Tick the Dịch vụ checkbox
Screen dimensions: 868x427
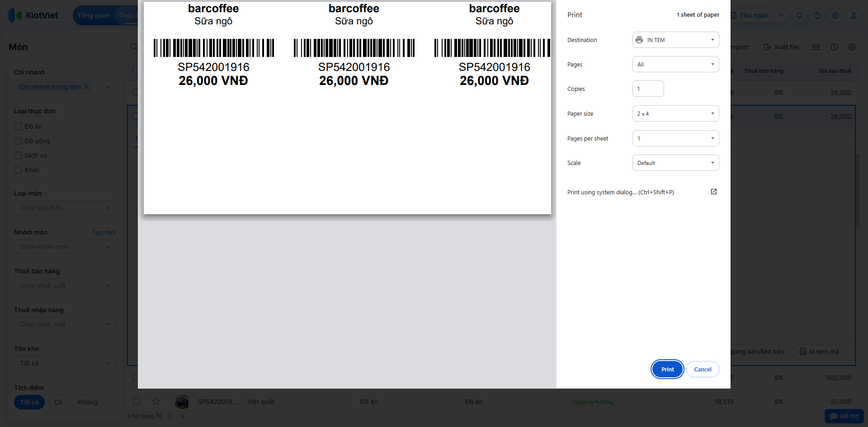click(18, 155)
